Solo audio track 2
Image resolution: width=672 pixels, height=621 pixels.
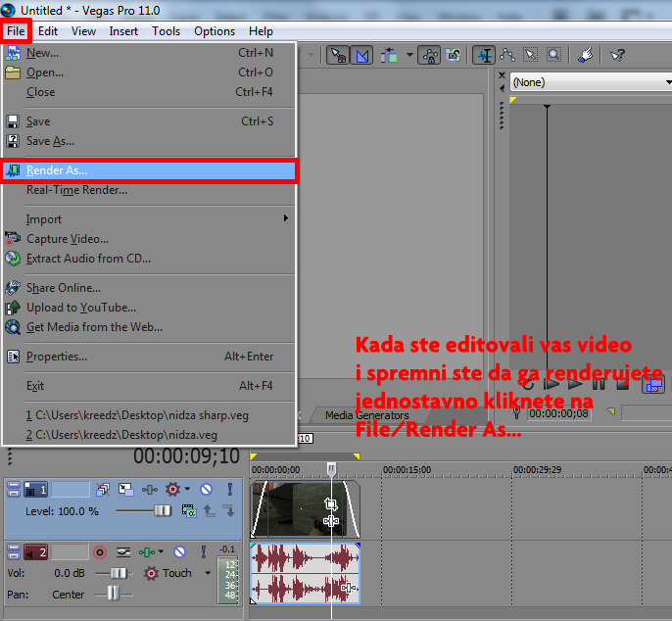204,552
